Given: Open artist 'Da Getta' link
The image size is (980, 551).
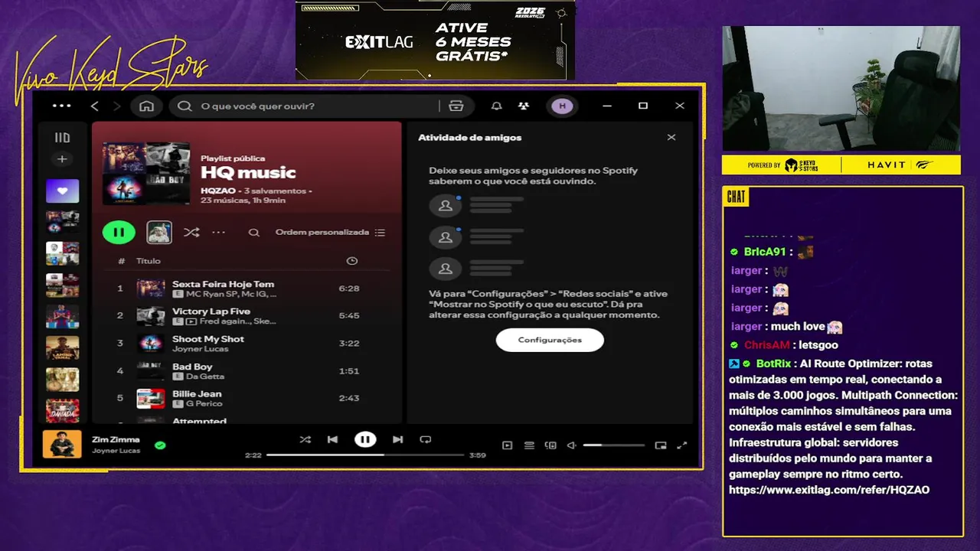Looking at the screenshot, I should [205, 377].
